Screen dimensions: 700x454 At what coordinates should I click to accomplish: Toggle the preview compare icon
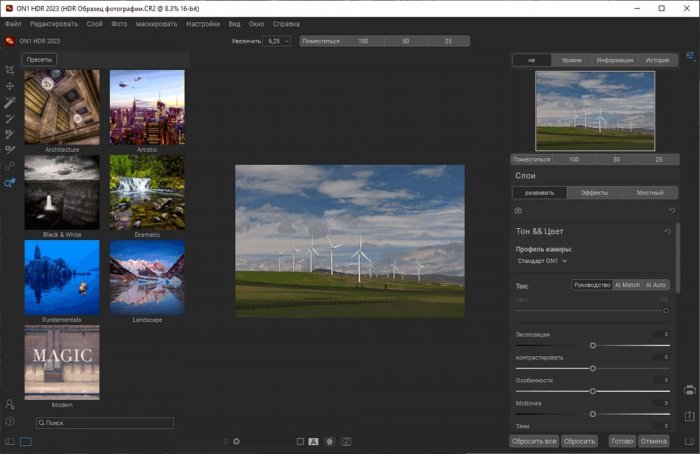point(346,442)
